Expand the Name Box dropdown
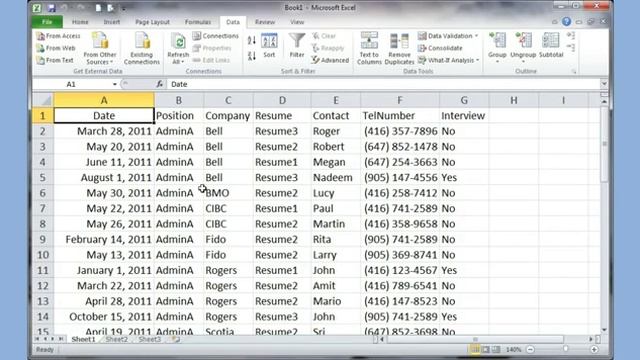Screen dimensions: 640x360 pos(115,84)
